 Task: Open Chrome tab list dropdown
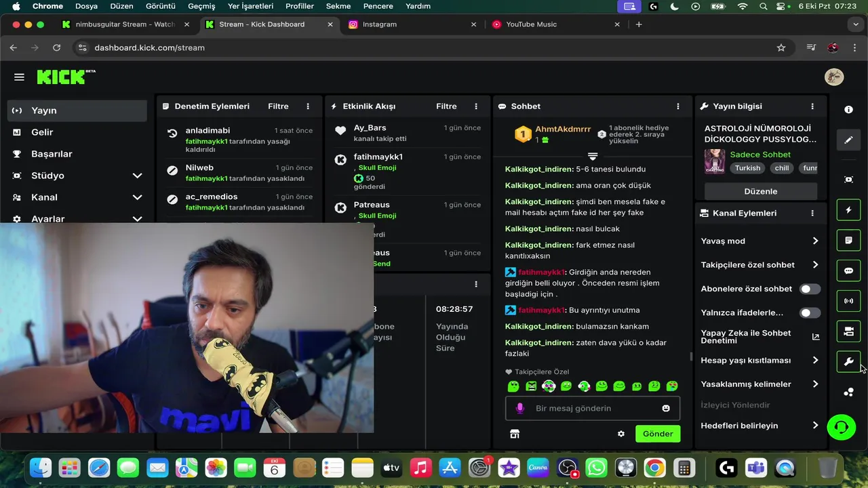856,24
